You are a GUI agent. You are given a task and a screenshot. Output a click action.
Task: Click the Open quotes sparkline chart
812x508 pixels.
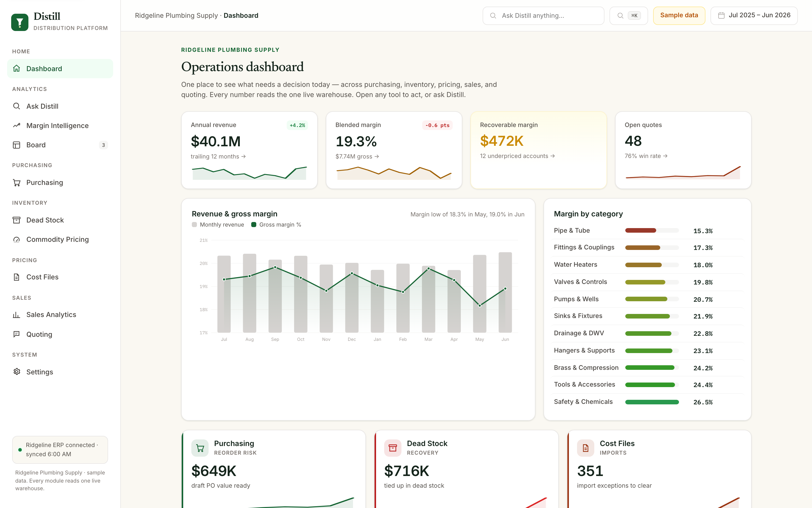(x=683, y=172)
